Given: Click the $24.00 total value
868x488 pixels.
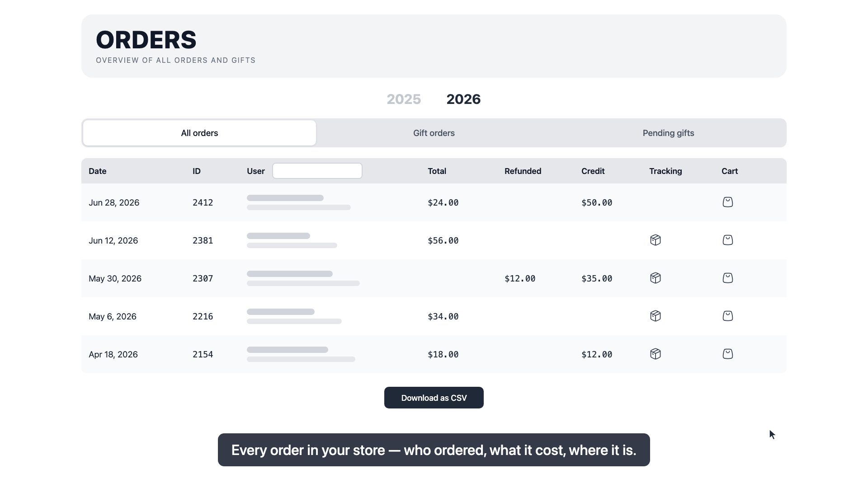Looking at the screenshot, I should 443,202.
